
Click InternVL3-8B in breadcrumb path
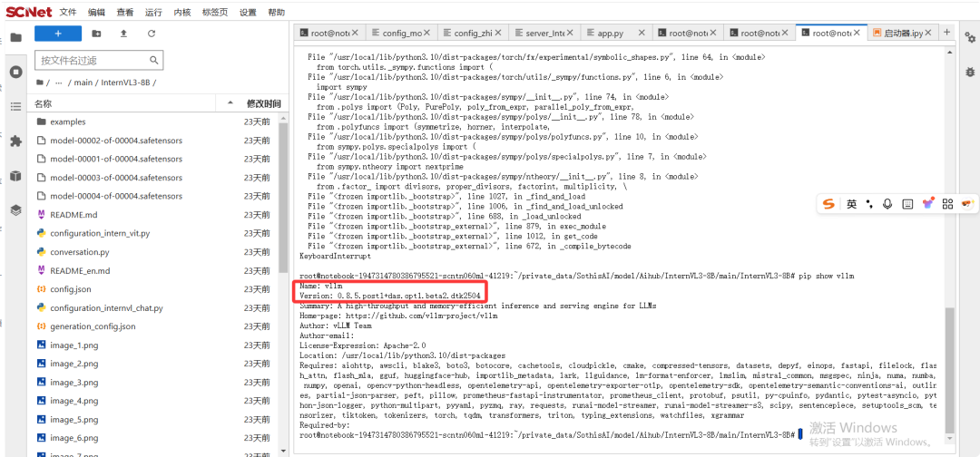[x=126, y=83]
